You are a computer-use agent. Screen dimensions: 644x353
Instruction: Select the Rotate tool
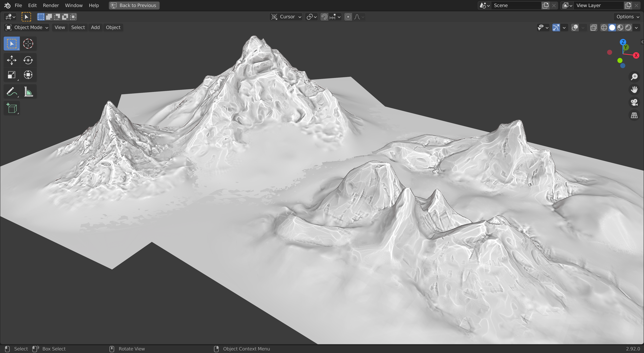[x=28, y=60]
